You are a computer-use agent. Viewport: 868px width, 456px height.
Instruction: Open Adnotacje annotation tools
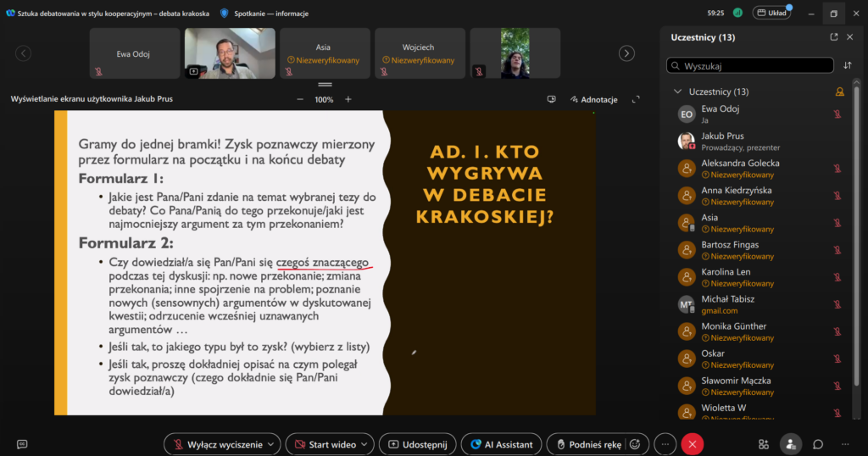point(594,100)
